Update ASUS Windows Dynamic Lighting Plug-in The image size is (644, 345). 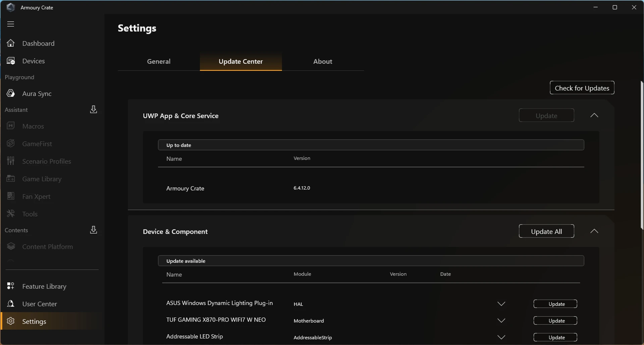point(555,304)
